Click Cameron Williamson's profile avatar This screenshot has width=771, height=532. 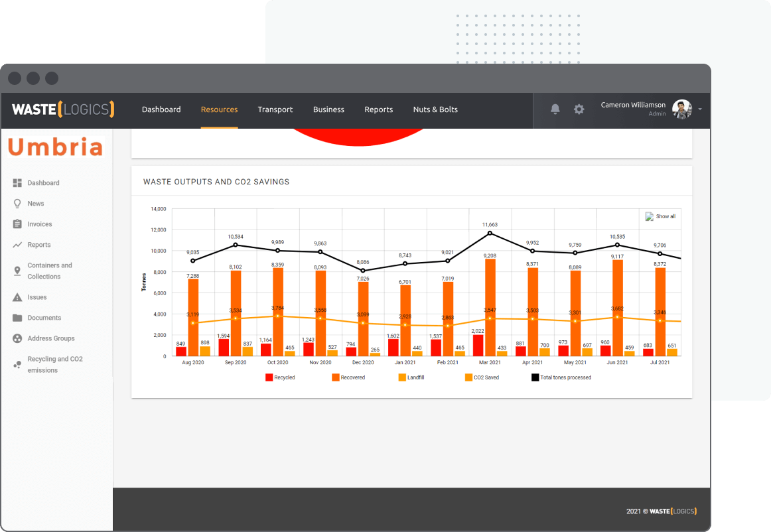pyautogui.click(x=681, y=109)
